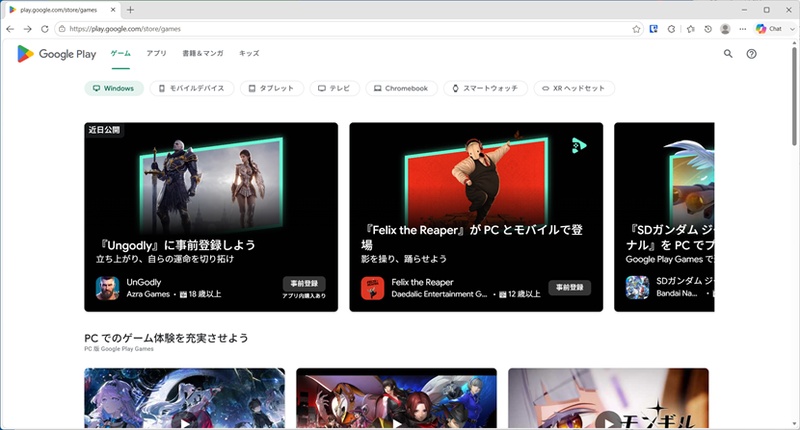Click the Azra Games developer text
This screenshot has width=800, height=430.
[148, 294]
